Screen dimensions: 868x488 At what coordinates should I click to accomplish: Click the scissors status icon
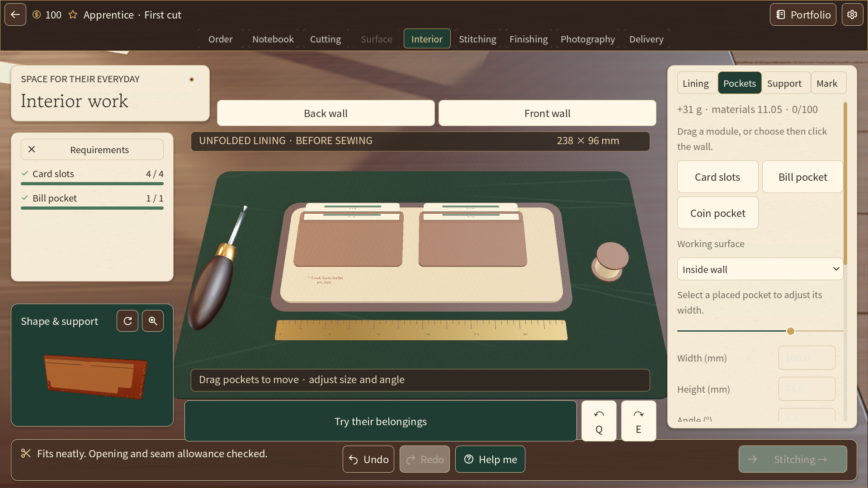(26, 453)
